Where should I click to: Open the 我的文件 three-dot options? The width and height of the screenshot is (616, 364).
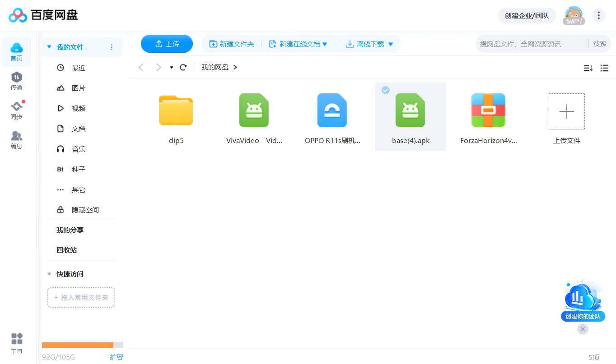coord(112,47)
